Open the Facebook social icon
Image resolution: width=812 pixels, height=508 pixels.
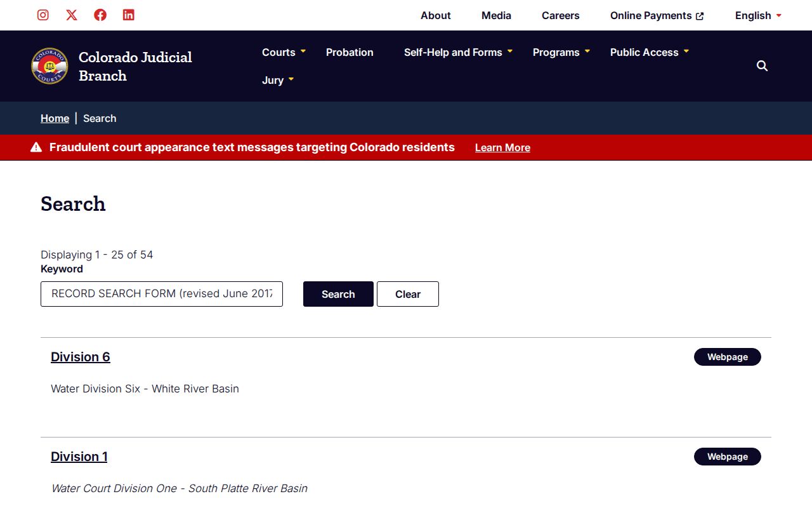pyautogui.click(x=100, y=15)
